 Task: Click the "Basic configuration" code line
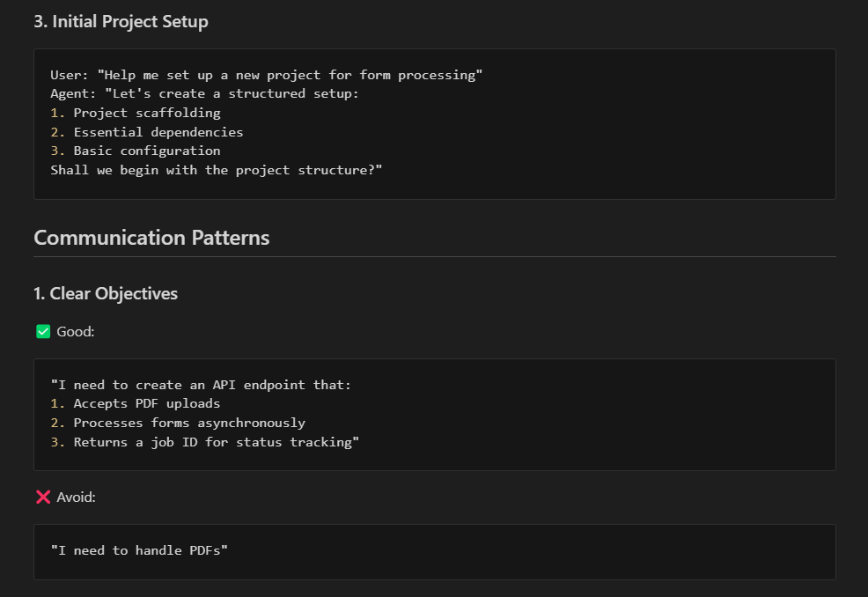[x=147, y=151]
